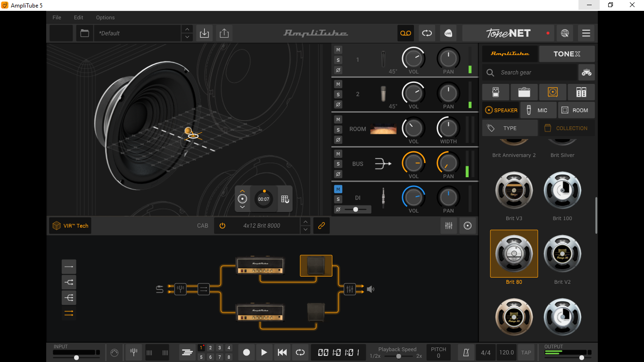This screenshot has width=644, height=362.
Task: Filter gear by COLLECTION
Action: click(567, 128)
